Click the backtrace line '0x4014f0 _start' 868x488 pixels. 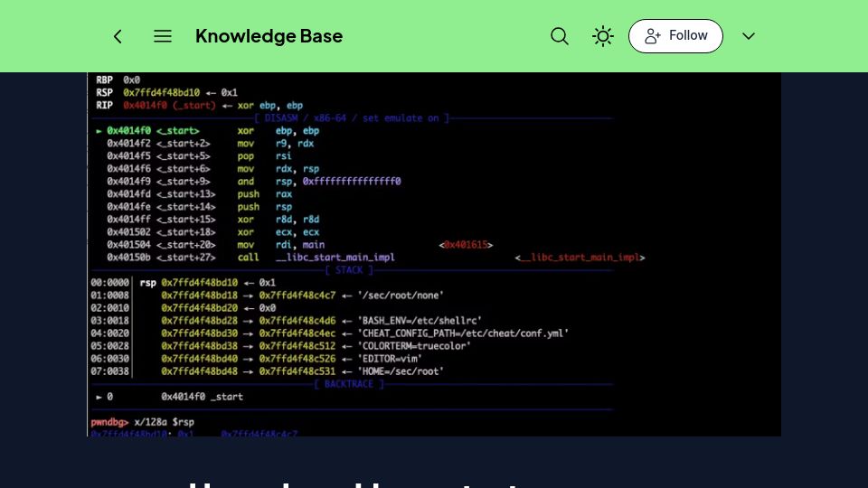coord(202,397)
